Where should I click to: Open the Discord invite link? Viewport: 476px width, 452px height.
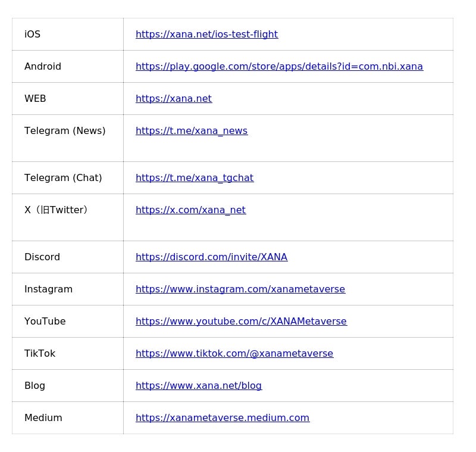tap(211, 257)
